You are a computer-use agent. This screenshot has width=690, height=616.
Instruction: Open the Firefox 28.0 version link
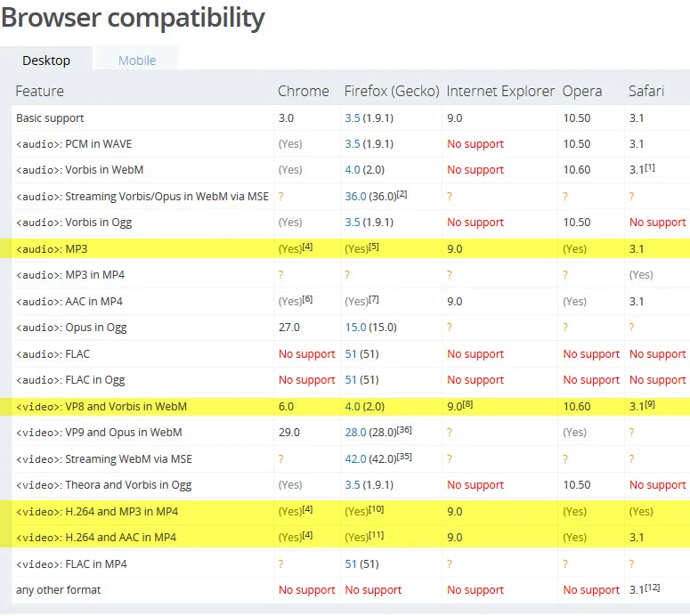(355, 433)
